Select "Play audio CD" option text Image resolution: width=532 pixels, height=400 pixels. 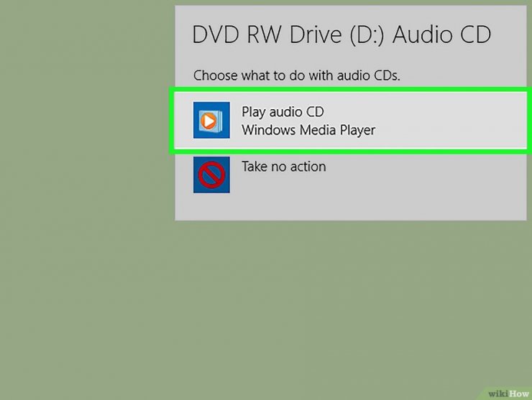(283, 112)
